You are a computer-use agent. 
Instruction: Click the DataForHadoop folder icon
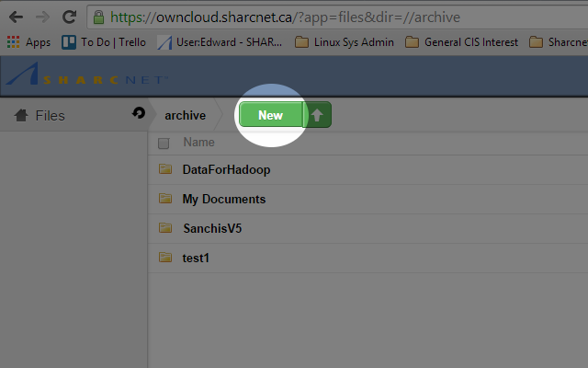165,169
